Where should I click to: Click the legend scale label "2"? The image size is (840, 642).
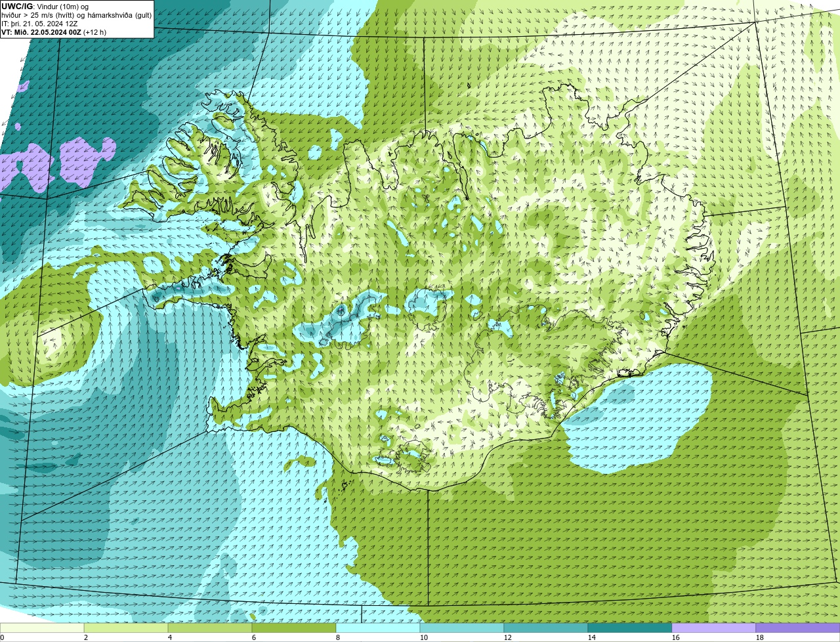click(x=86, y=637)
